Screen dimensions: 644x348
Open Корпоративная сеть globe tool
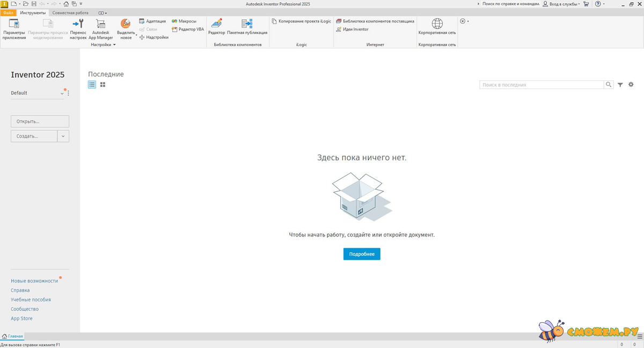point(437,27)
